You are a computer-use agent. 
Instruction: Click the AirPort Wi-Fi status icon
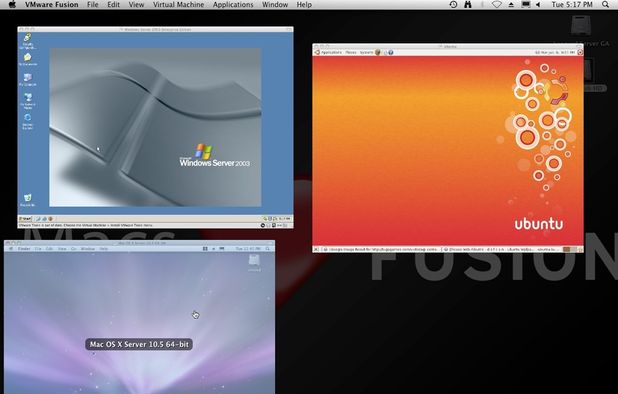[x=497, y=4]
